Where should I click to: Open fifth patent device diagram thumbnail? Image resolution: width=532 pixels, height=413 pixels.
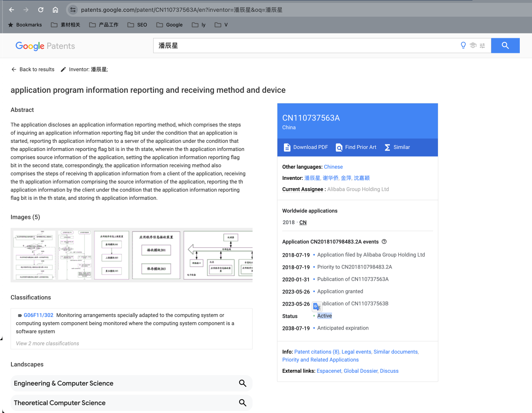click(218, 255)
